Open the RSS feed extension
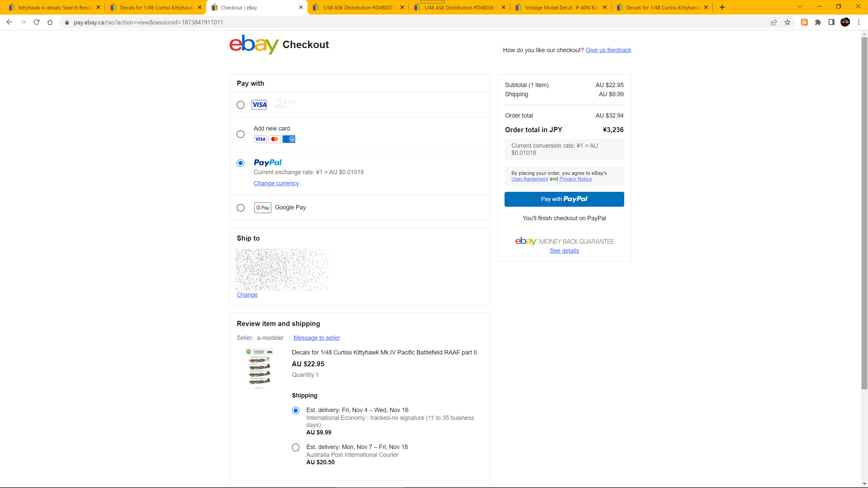The image size is (868, 488). click(x=804, y=22)
